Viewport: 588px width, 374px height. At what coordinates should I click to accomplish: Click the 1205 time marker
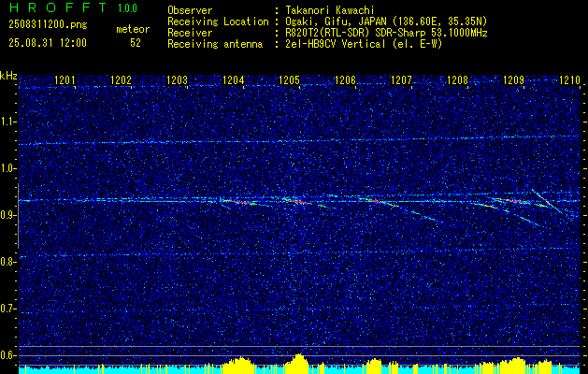coord(289,79)
